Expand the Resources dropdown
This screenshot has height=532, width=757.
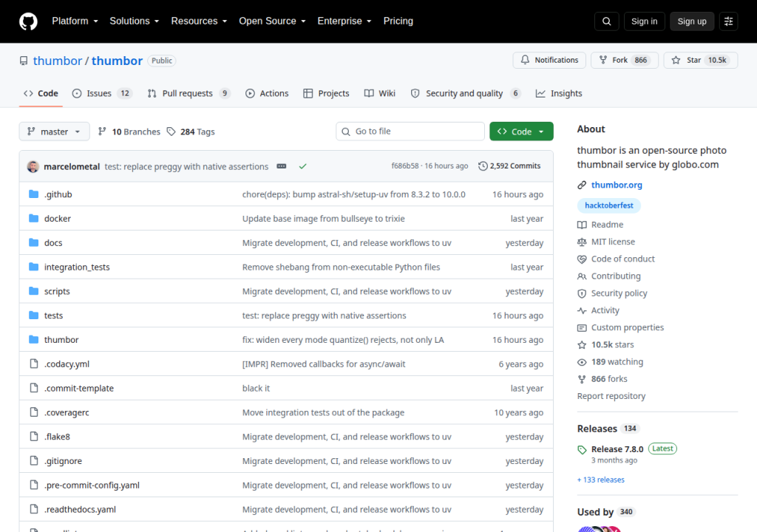click(199, 21)
